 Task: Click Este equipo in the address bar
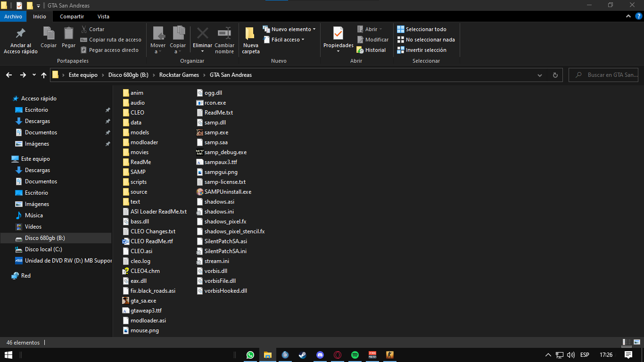83,75
